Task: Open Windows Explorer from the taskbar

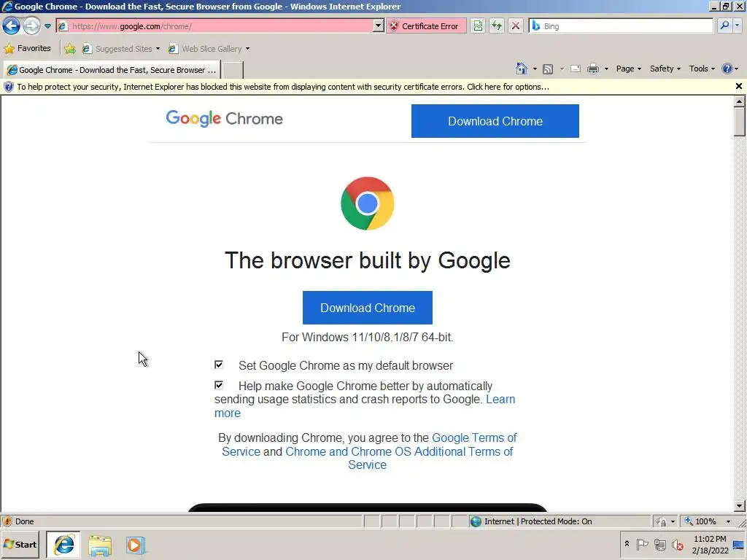Action: click(99, 545)
